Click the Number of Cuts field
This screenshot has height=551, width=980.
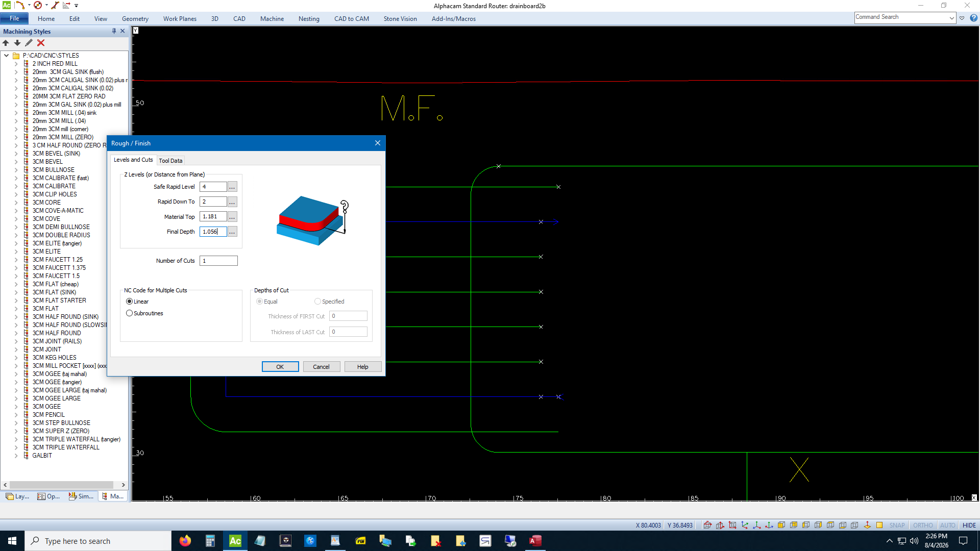(218, 261)
